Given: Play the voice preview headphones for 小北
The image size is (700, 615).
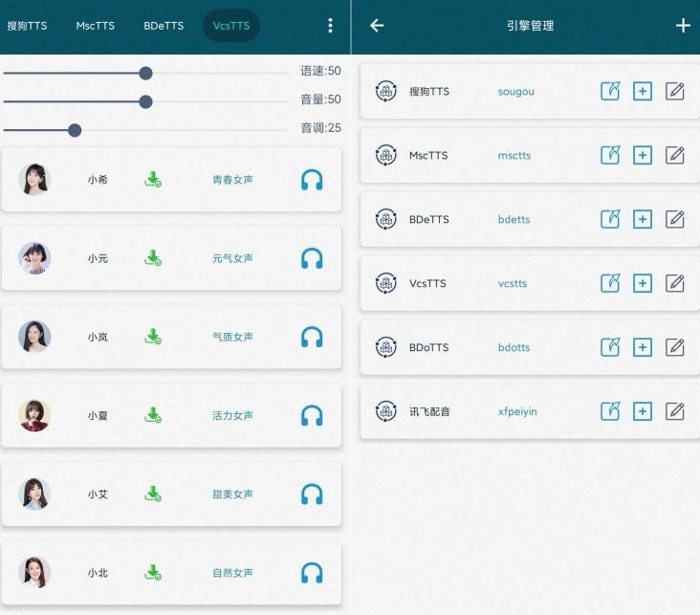Looking at the screenshot, I should pos(312,573).
